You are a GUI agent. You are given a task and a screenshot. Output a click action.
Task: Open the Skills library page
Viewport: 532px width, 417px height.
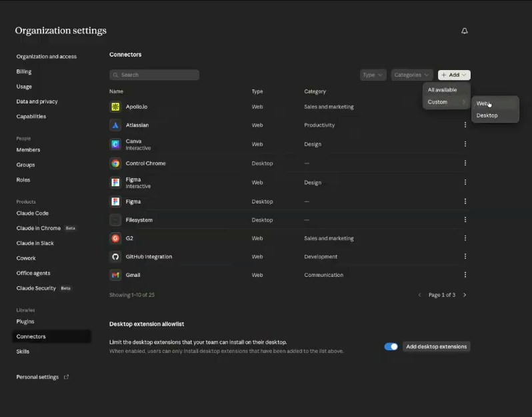click(23, 352)
